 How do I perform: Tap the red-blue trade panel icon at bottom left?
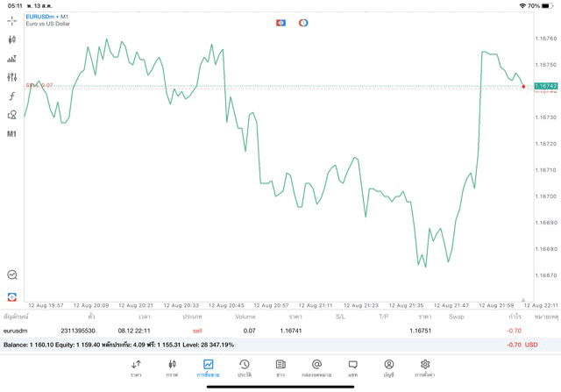coord(11,297)
